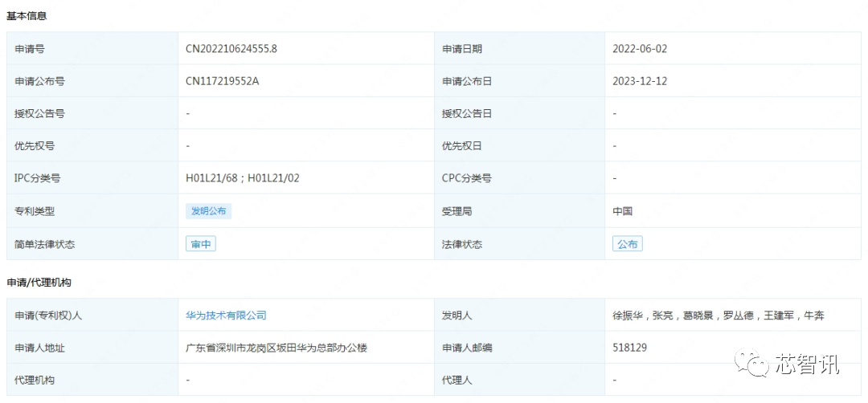Click the 代理人 label

(457, 381)
